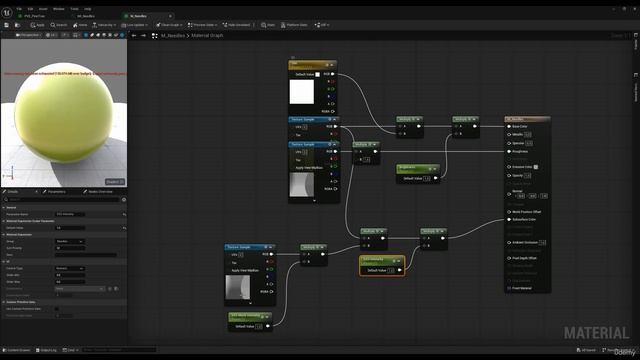The image size is (640, 360).
Task: Open the Tools menu
Action: click(74, 9)
